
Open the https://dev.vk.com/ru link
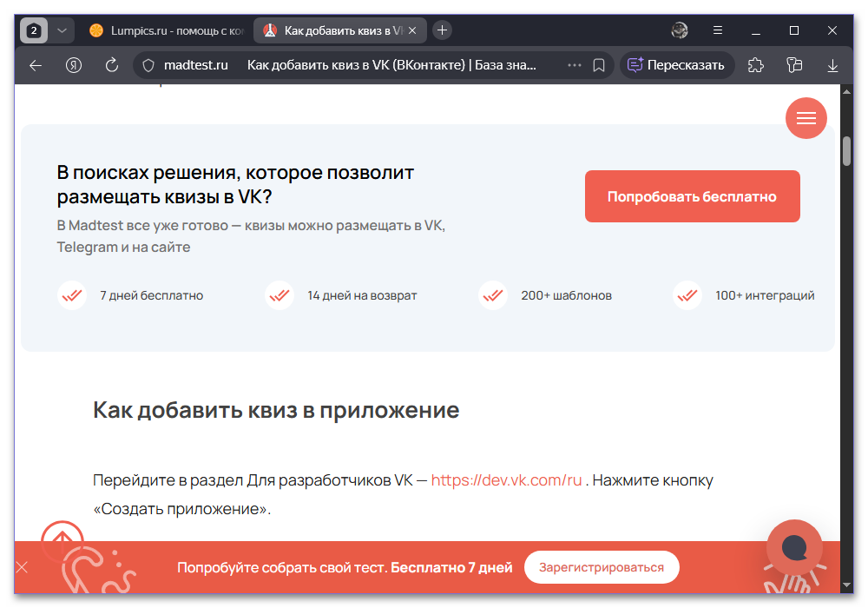[507, 480]
